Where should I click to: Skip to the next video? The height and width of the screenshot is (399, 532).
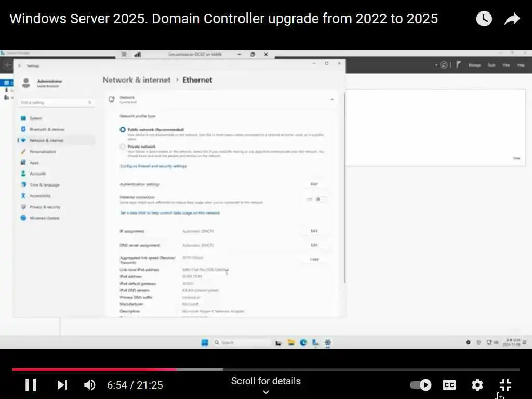point(62,385)
